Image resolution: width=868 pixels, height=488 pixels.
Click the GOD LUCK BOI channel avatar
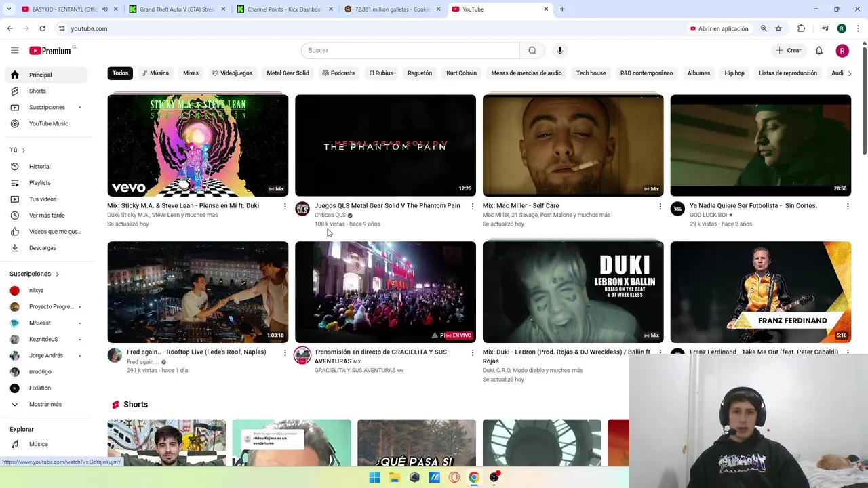tap(677, 209)
